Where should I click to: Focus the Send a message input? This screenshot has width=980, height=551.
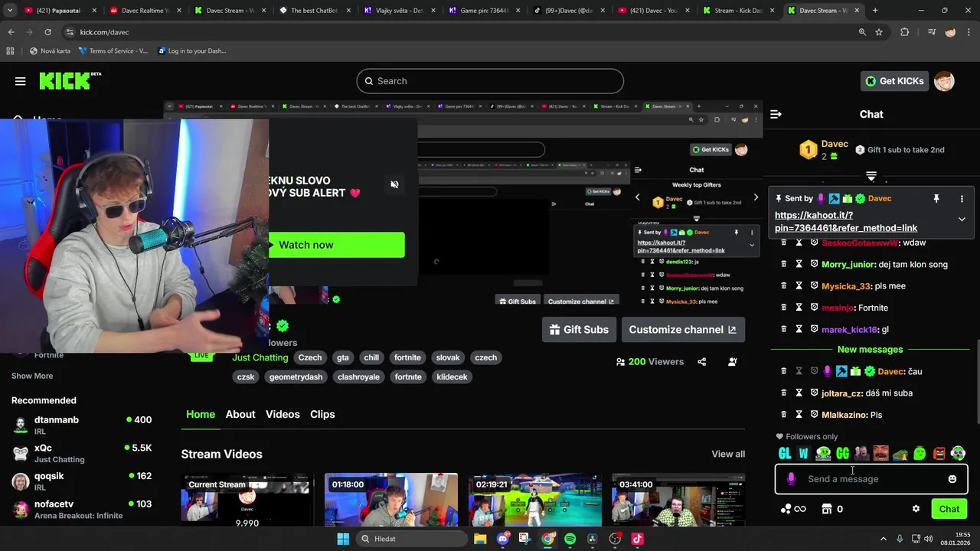point(871,479)
